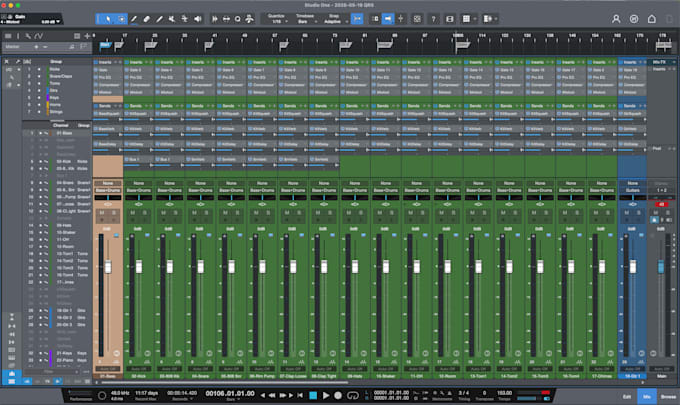Click Auto Off on 01-Bass channel
This screenshot has width=680, height=405.
point(108,369)
